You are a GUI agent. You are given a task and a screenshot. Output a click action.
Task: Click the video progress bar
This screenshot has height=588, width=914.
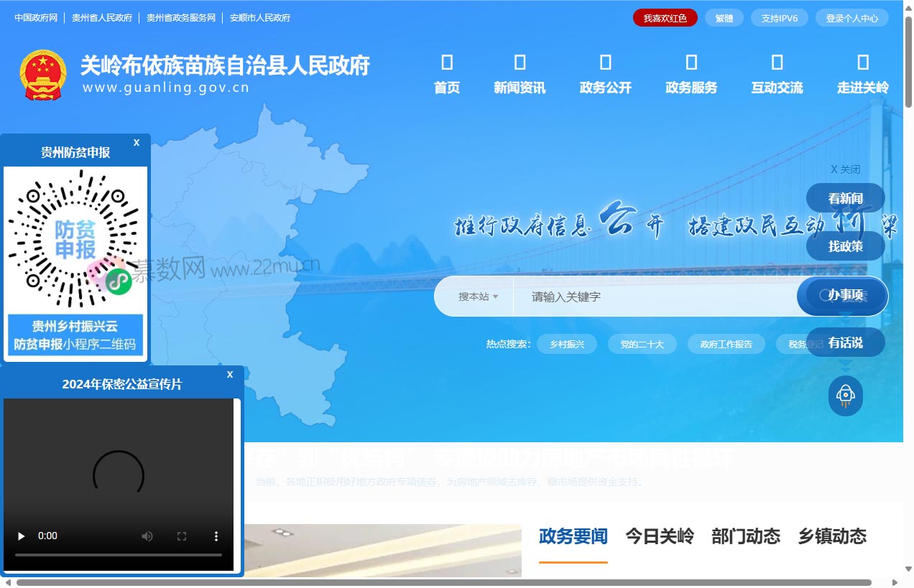point(119,553)
